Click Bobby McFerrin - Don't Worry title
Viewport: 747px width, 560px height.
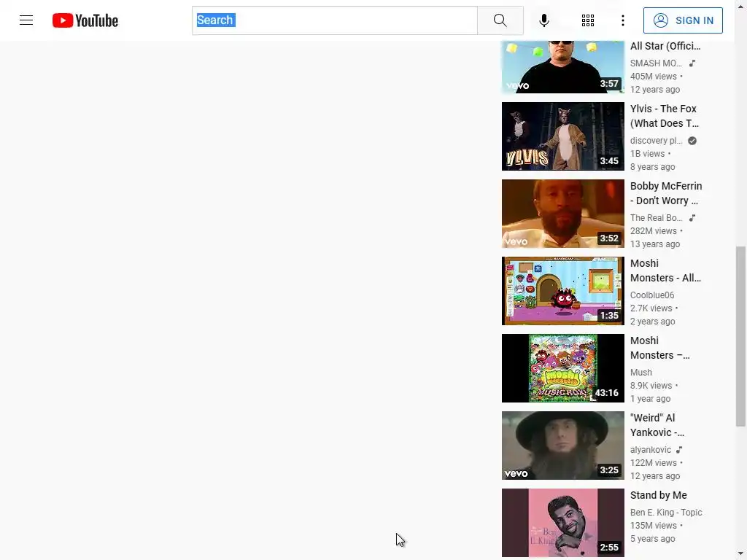[x=666, y=193]
